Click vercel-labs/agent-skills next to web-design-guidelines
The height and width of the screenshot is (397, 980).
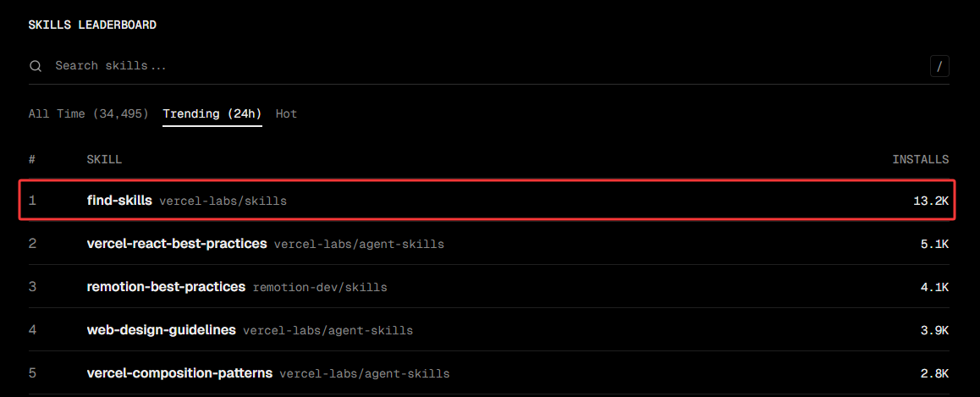[x=328, y=330]
